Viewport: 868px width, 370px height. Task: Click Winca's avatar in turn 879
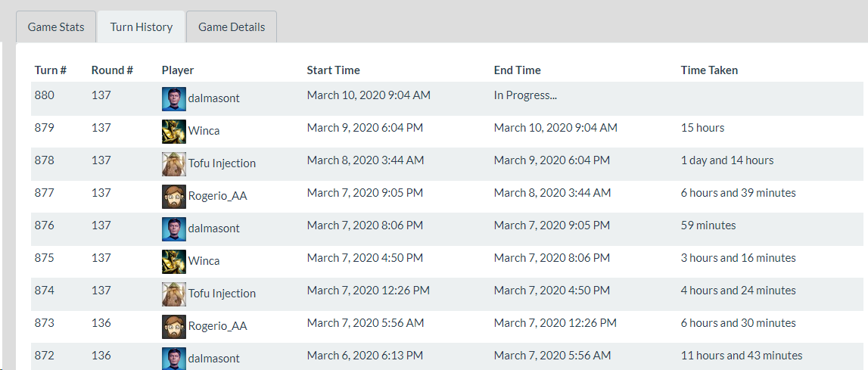(174, 131)
